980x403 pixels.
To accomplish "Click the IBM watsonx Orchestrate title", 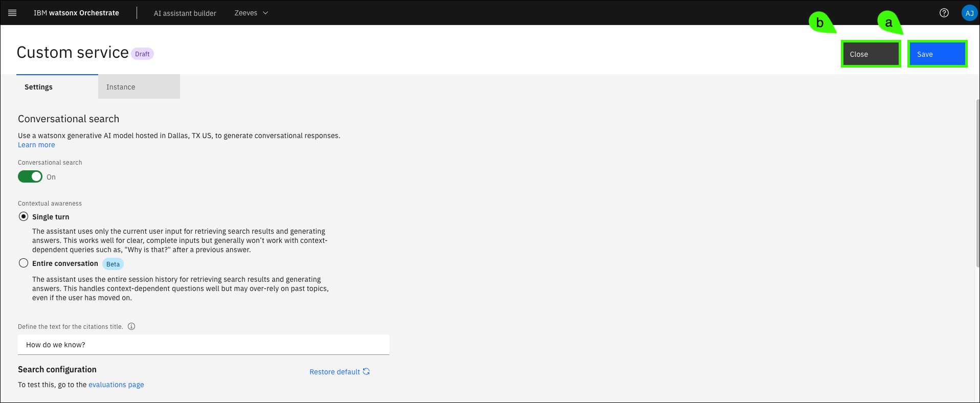I will coord(76,13).
